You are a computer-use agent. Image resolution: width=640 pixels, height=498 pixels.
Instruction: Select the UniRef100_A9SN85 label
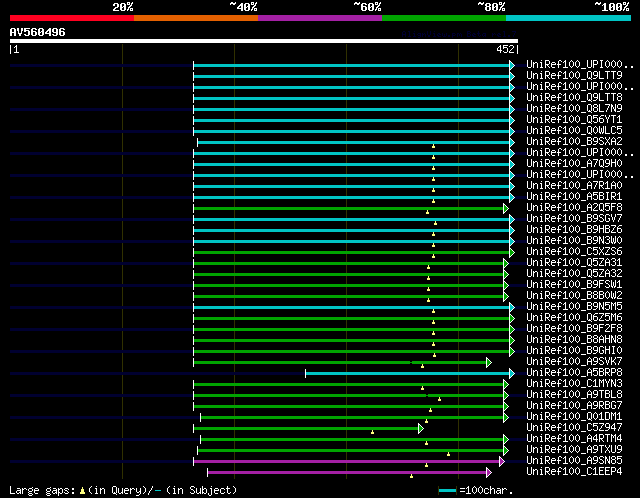[574, 461]
